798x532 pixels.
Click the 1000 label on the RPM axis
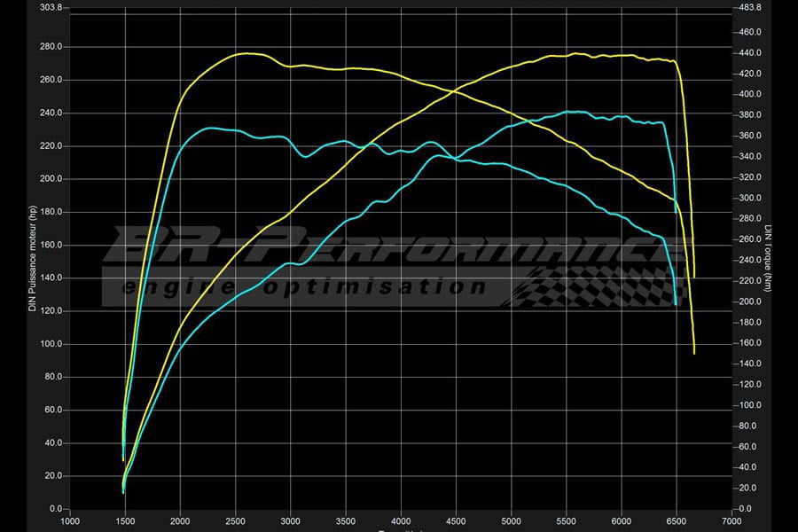[x=70, y=521]
